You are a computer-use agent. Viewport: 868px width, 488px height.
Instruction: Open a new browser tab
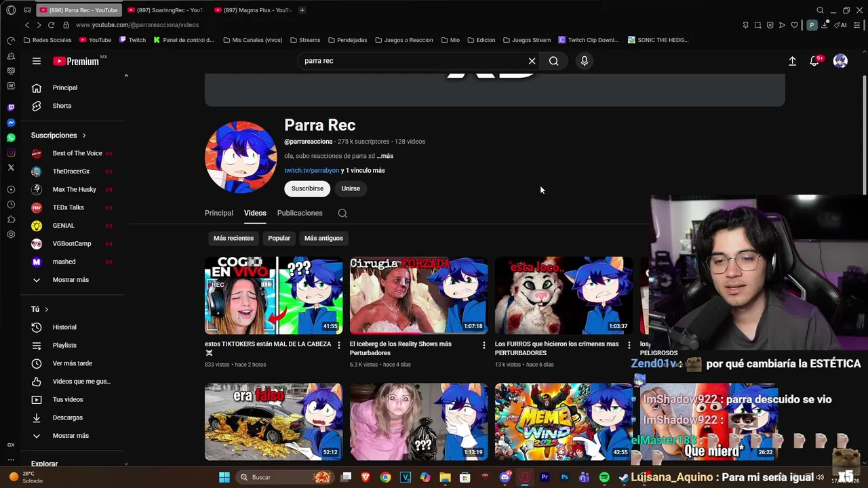tap(302, 10)
